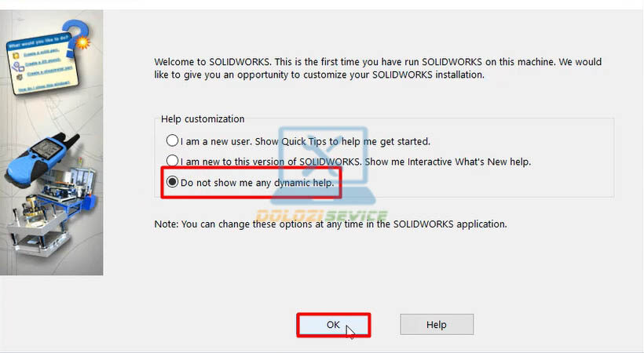Click the DOLOZI SEVICE watermark text
Image resolution: width=644 pixels, height=353 pixels.
pos(321,216)
